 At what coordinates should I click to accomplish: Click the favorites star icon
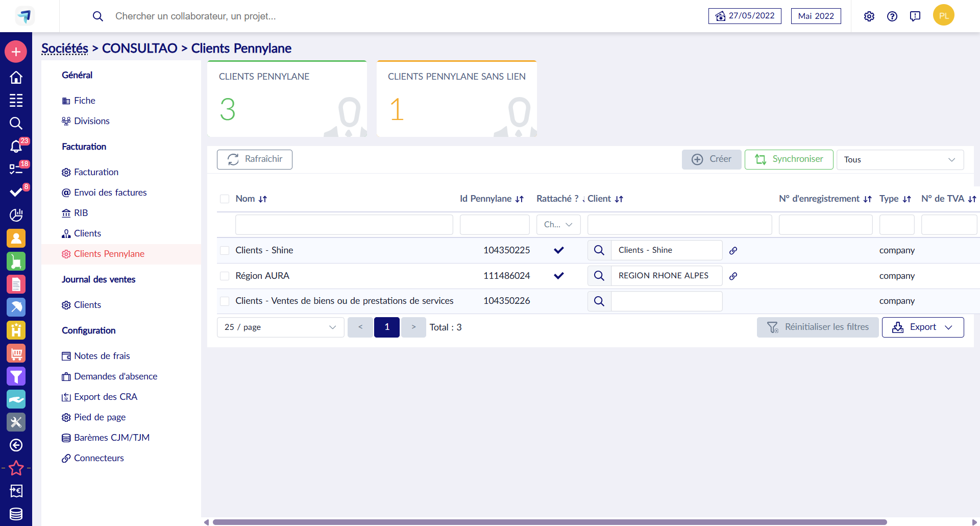(x=16, y=468)
